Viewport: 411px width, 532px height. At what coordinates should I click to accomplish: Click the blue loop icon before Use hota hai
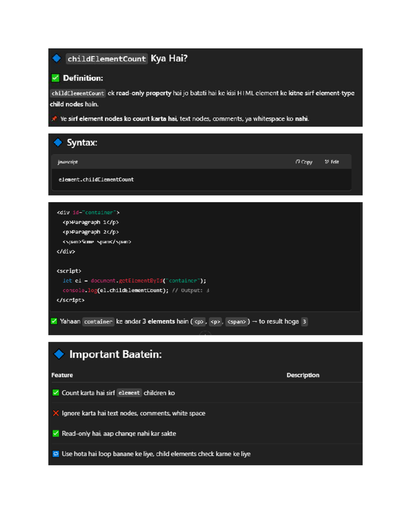point(56,454)
